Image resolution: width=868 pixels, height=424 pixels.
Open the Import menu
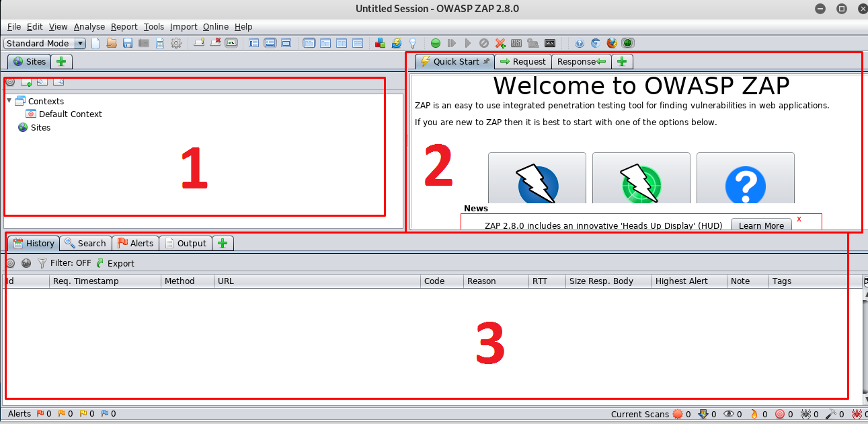click(x=184, y=26)
